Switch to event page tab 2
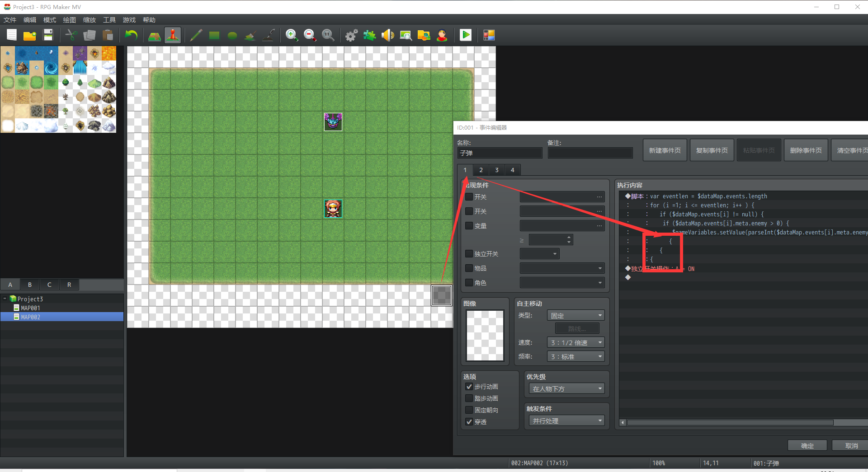Viewport: 868px width, 472px height. 481,170
